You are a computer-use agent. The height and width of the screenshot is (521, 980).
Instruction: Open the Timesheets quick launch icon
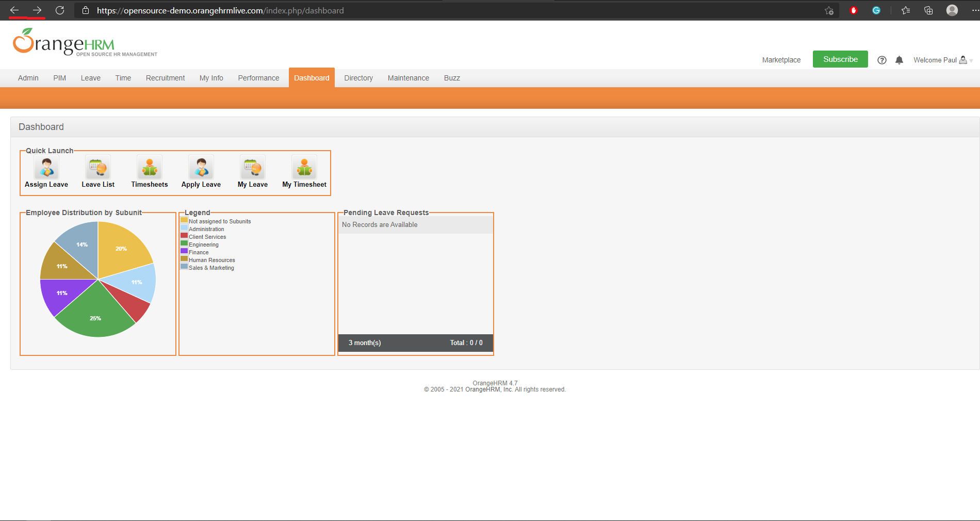click(150, 167)
